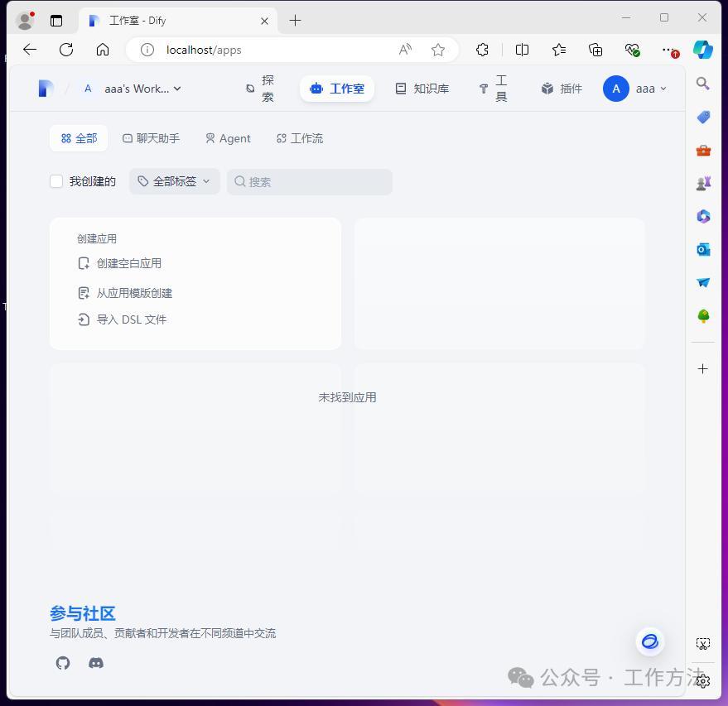Open the tab actions menu icon
The height and width of the screenshot is (706, 728).
point(56,21)
